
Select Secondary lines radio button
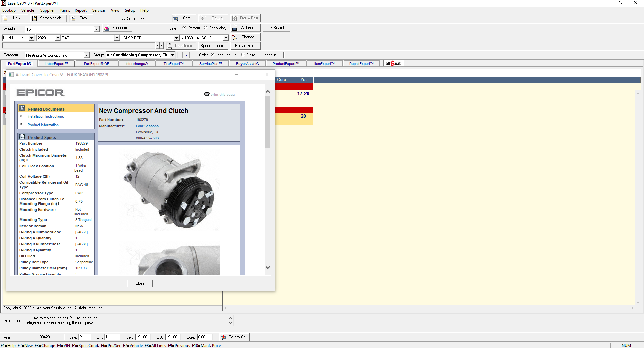coord(205,28)
